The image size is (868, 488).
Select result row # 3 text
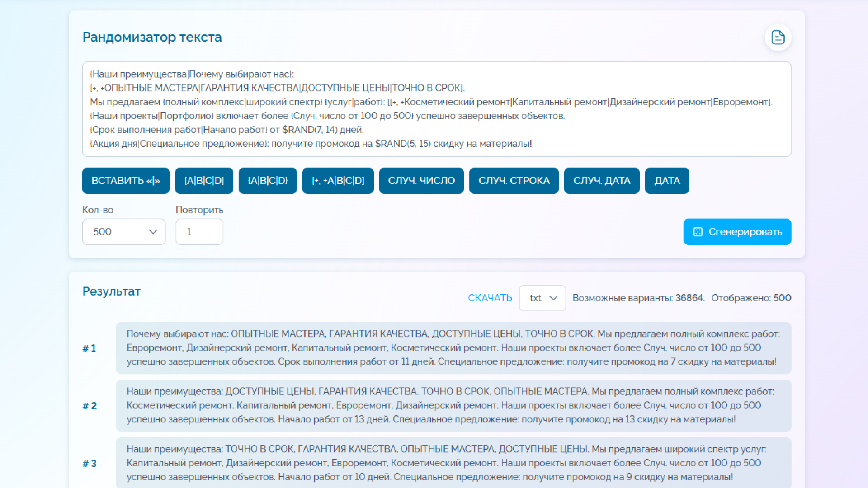point(453,463)
